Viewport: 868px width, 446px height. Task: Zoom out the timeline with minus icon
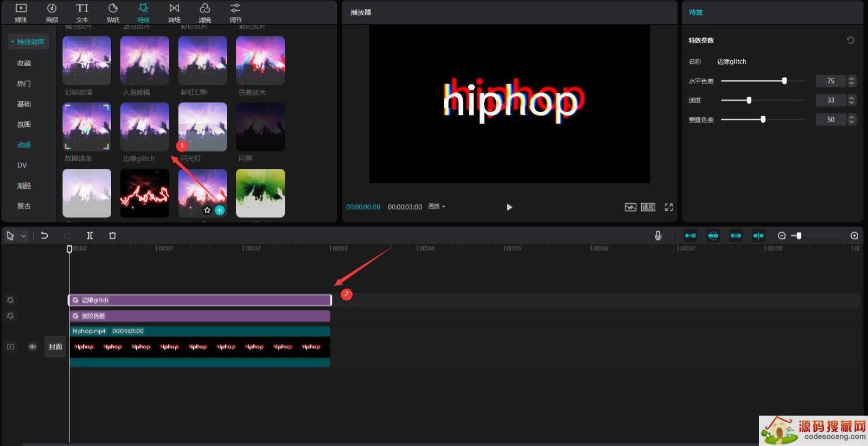point(781,235)
